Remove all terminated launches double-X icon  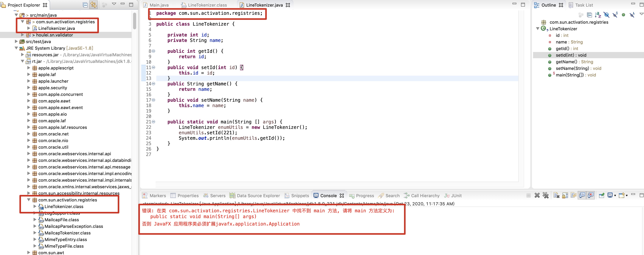coord(546,195)
